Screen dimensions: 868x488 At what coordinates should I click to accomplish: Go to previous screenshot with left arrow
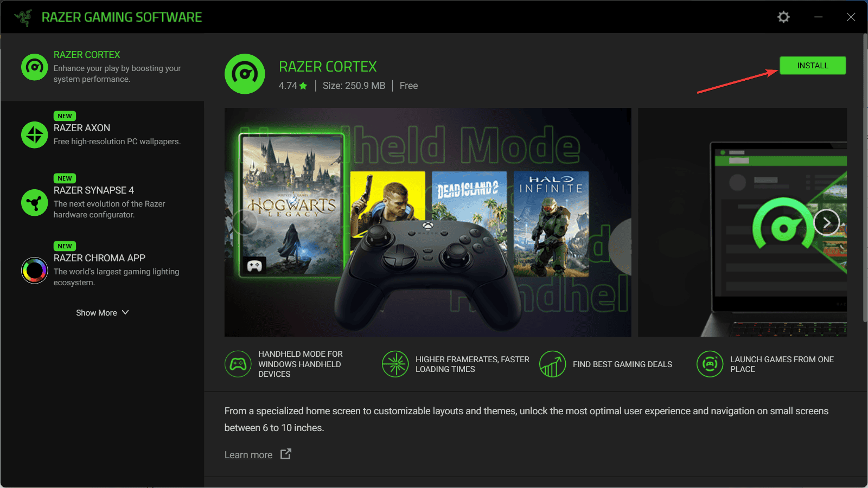pos(245,222)
